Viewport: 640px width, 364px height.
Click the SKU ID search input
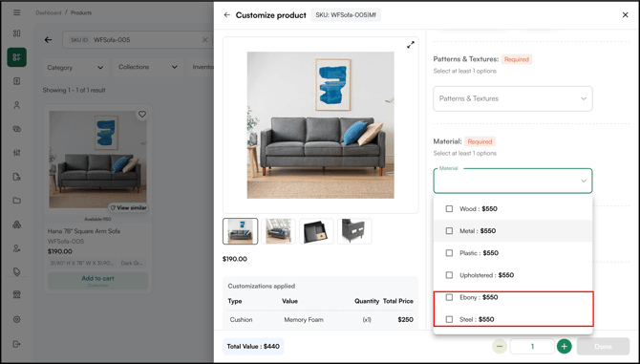pos(138,40)
